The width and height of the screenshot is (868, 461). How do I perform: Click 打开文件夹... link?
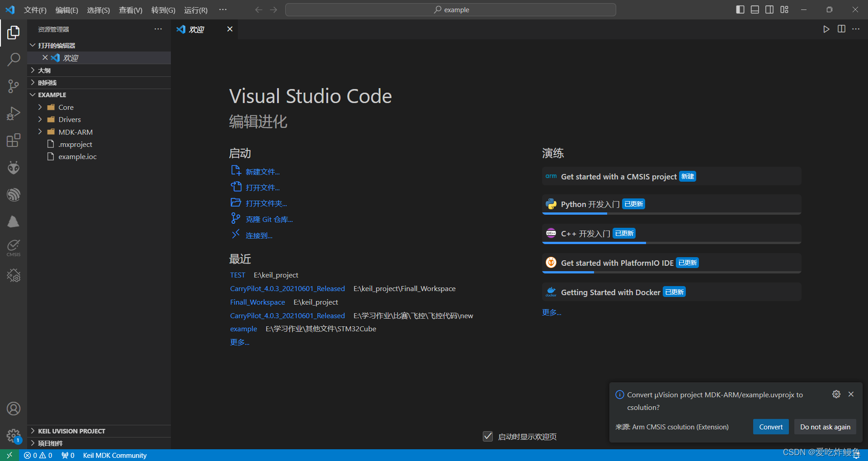[x=266, y=203]
